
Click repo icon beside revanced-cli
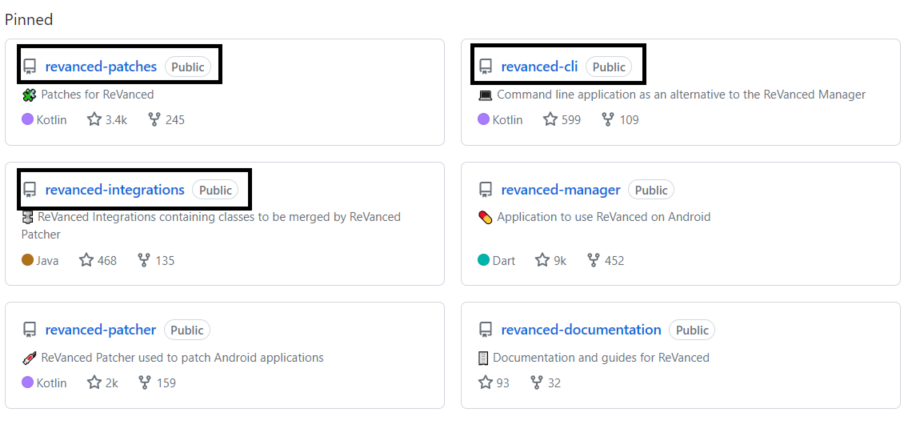click(x=486, y=67)
